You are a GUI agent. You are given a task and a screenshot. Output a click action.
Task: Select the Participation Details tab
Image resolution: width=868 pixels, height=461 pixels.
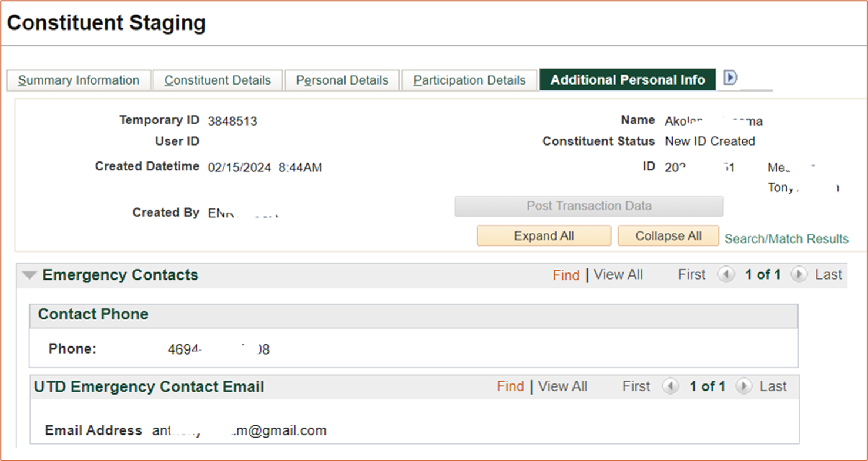[x=470, y=80]
